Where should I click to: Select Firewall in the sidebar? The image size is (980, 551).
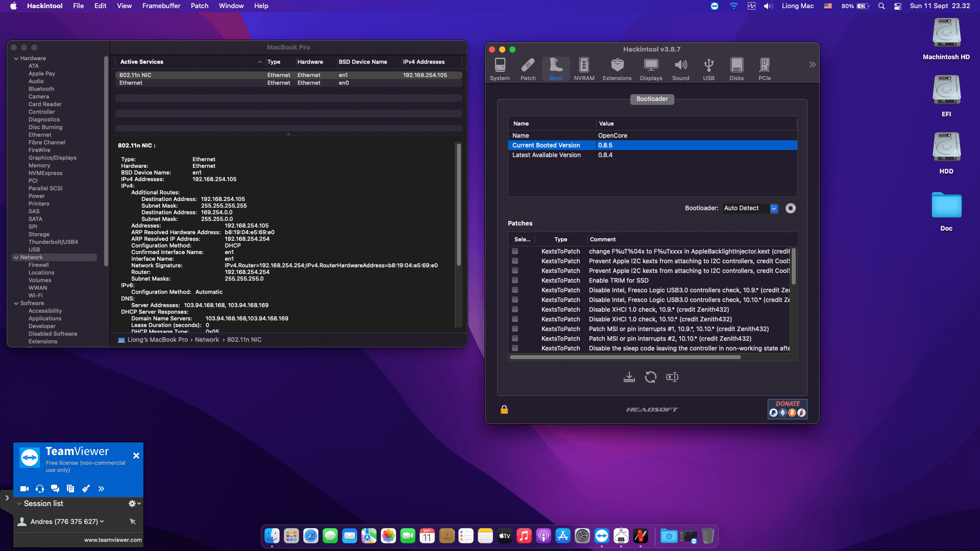39,265
